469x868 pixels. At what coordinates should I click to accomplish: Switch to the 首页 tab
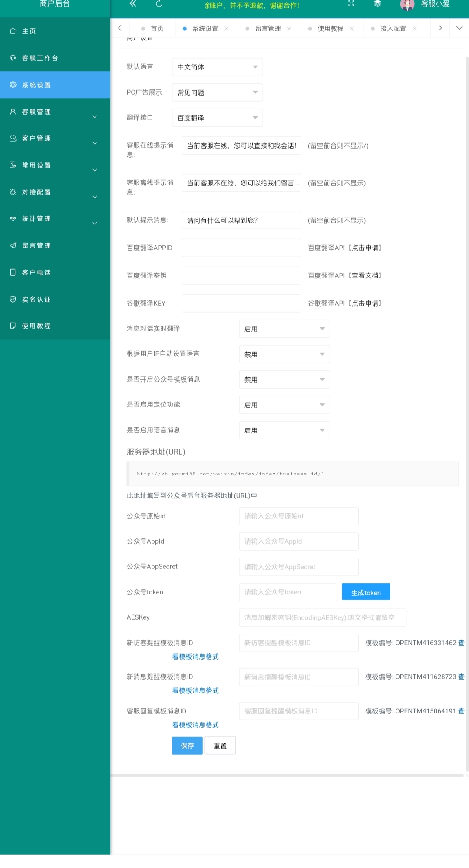pos(157,29)
